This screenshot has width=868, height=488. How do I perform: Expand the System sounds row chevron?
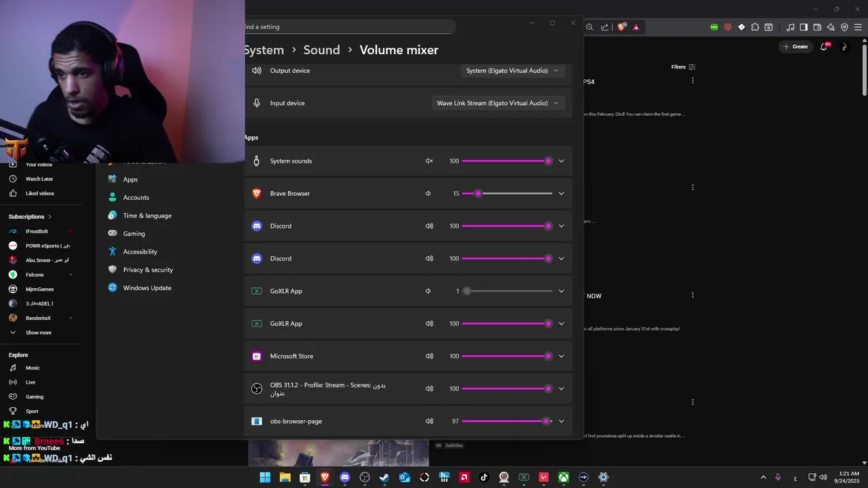pos(561,161)
